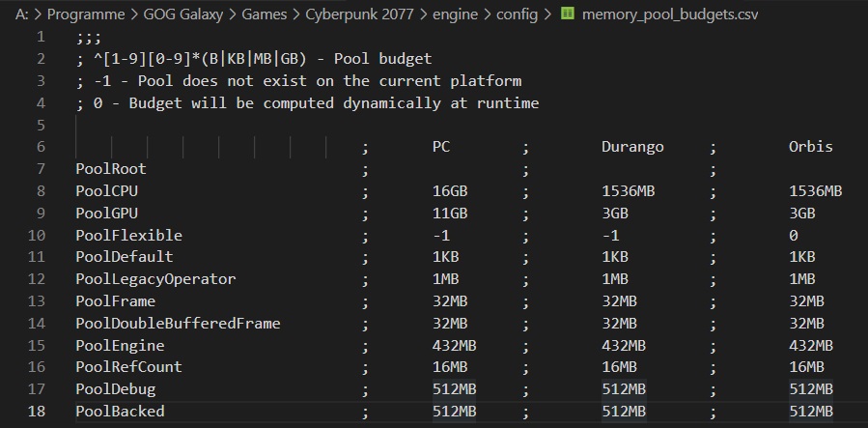Place cursor in the PC column header
Viewport: 868px width, 428px height.
pos(441,147)
